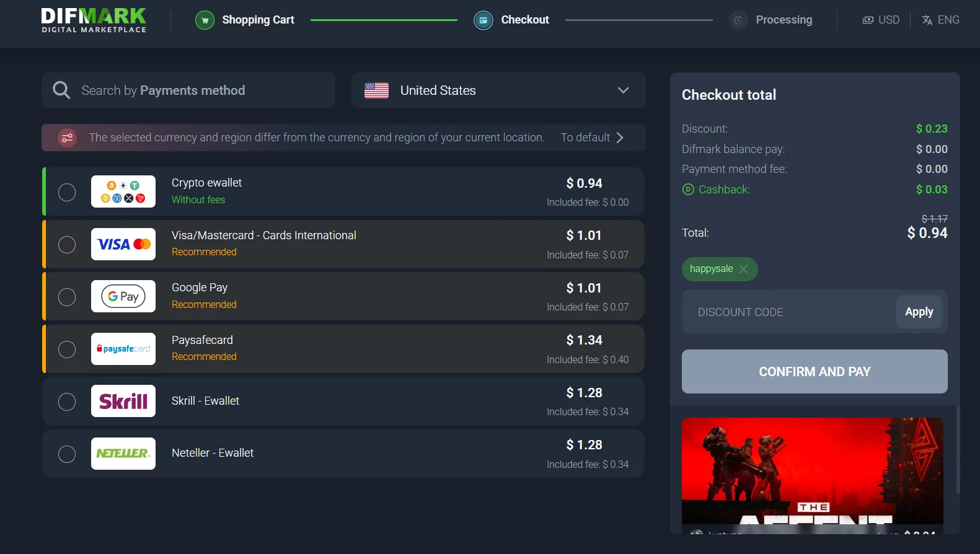Select Crypto ewallet radio button
This screenshot has width=980, height=554.
67,192
